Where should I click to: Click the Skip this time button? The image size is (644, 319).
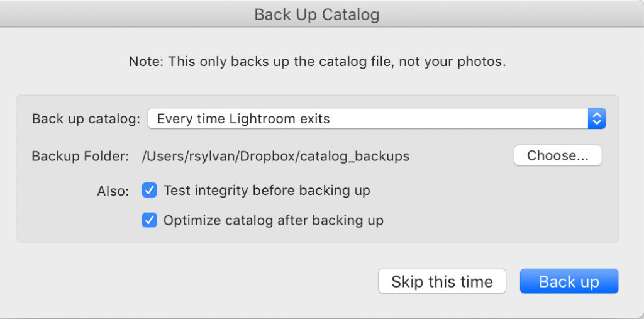[x=441, y=281]
